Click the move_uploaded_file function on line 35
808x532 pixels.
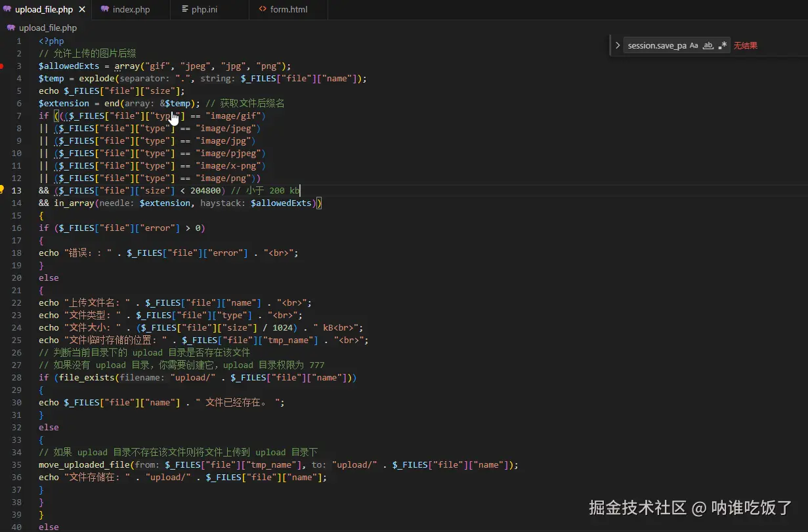(84, 464)
